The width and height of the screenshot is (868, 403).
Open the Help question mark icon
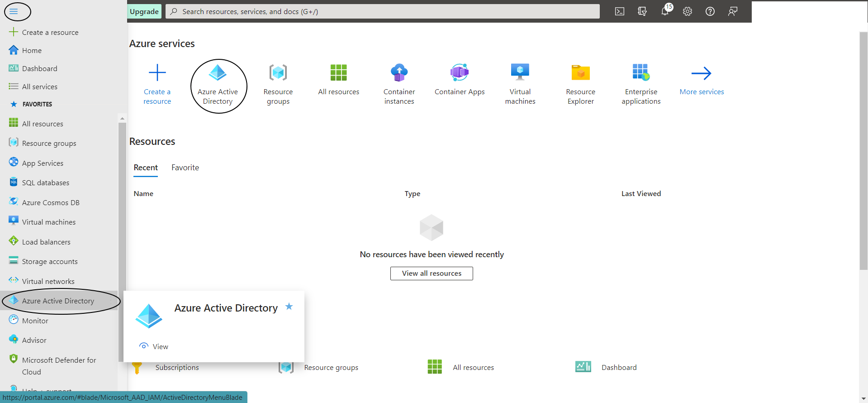[x=710, y=11]
